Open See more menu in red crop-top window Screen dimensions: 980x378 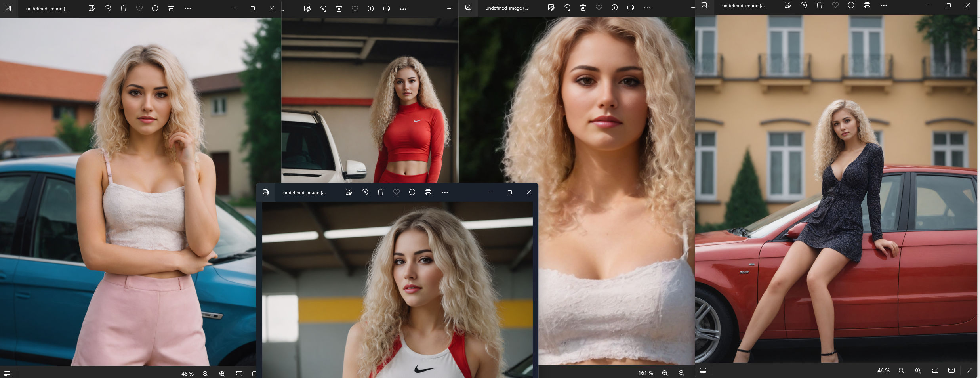[x=403, y=9]
